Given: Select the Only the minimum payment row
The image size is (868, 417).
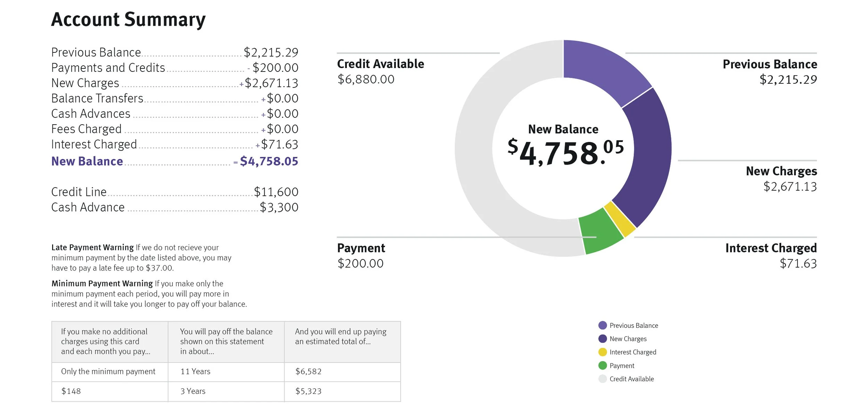Looking at the screenshot, I should tap(108, 372).
